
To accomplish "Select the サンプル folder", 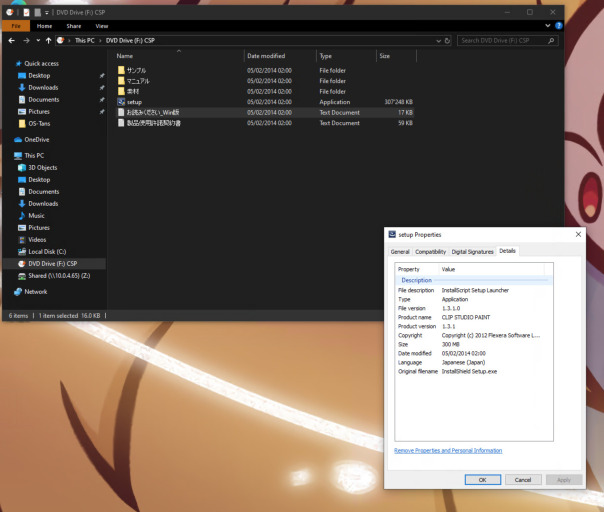I will point(136,70).
